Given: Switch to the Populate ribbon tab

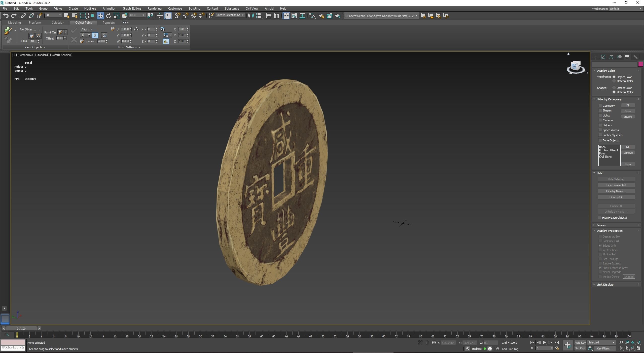Looking at the screenshot, I should pos(108,22).
